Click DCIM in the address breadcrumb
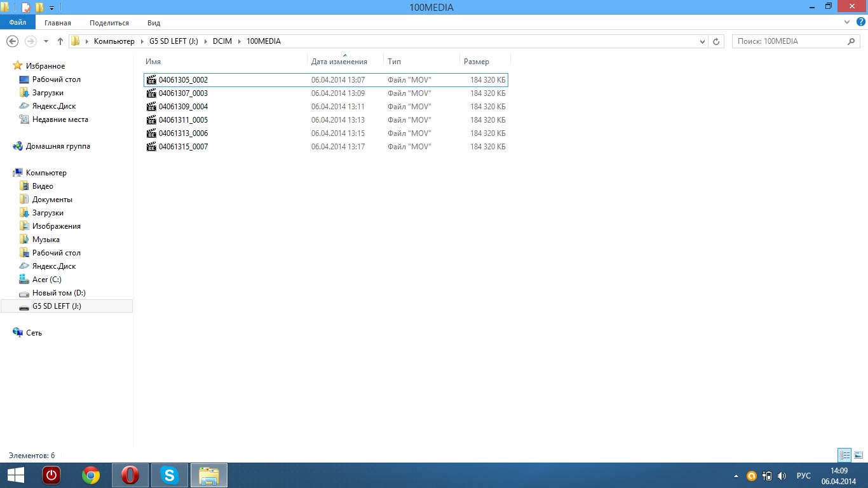This screenshot has width=868, height=488. click(x=222, y=41)
